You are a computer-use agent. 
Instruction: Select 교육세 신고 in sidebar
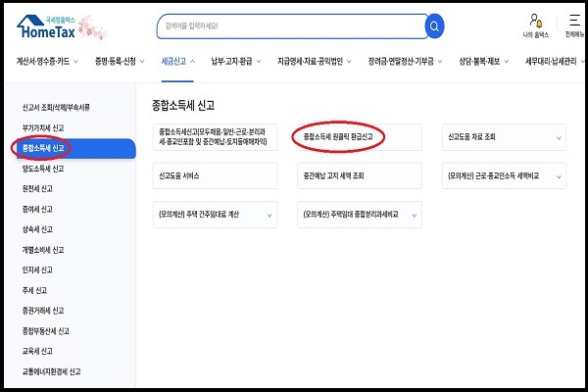pos(37,351)
